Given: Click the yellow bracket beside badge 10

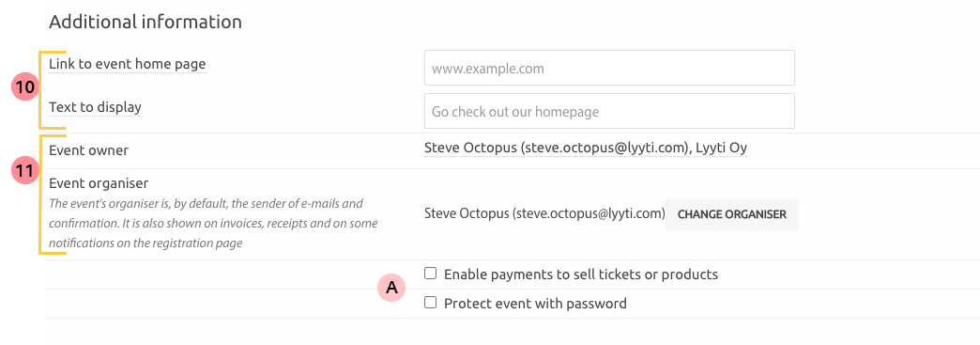Looking at the screenshot, I should click(x=53, y=90).
